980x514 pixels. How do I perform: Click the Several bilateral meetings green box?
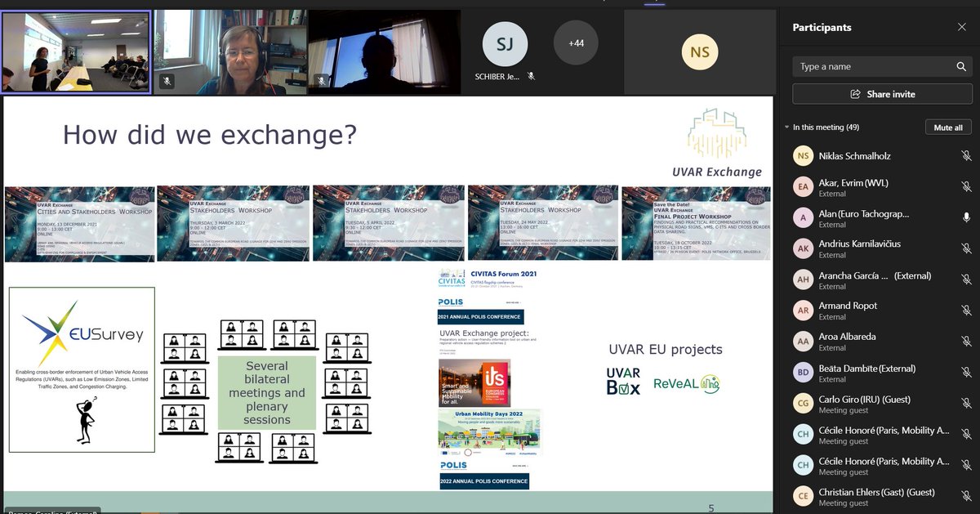coord(267,393)
